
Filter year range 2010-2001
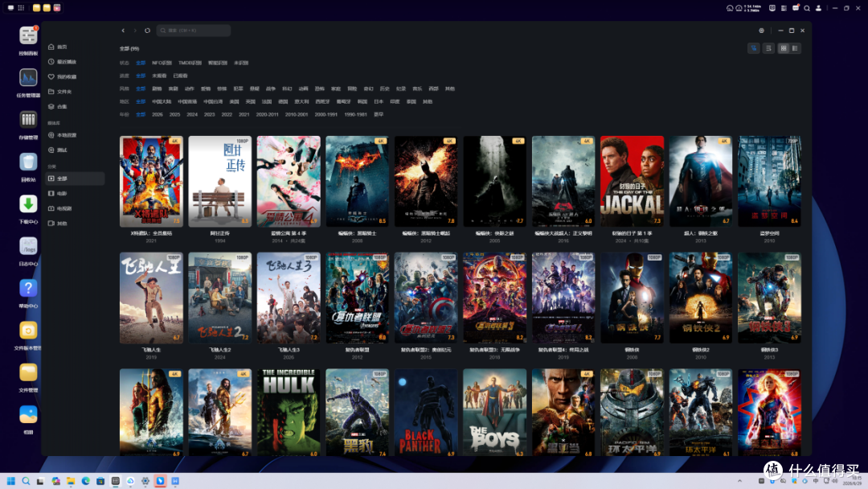296,115
